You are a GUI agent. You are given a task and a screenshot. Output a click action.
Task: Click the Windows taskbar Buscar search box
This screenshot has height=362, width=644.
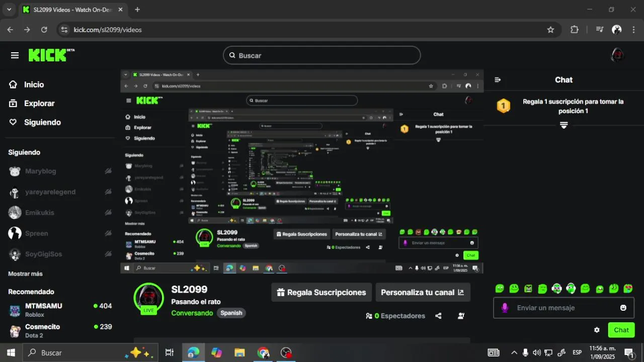tap(91, 352)
